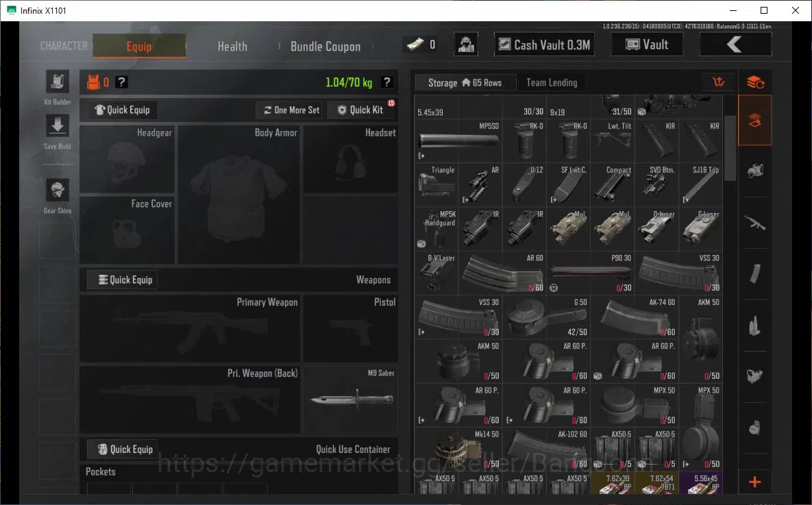Select the MP5SD suppressor item

click(458, 140)
